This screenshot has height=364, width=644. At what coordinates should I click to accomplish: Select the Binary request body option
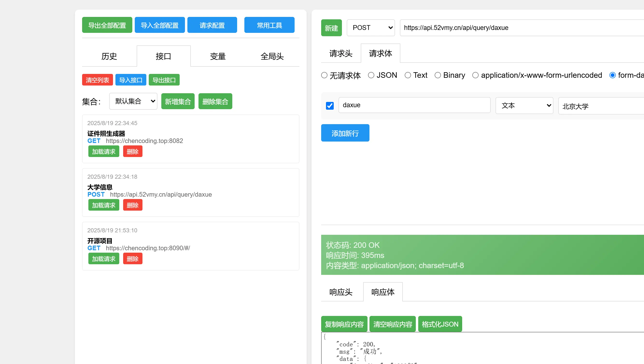[x=438, y=75]
